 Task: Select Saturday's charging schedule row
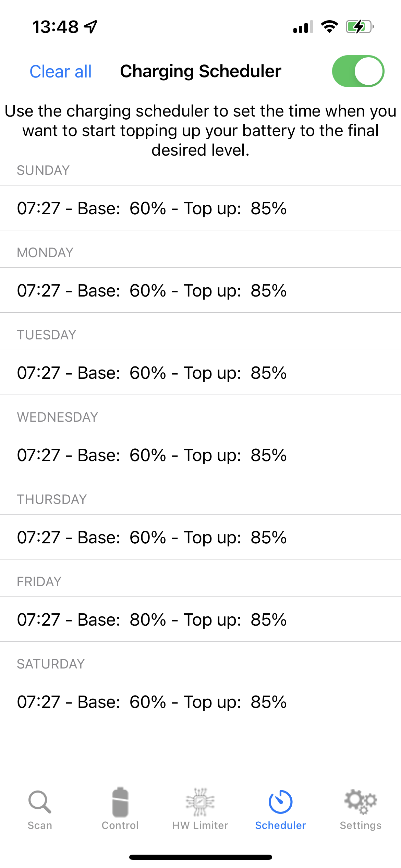[200, 702]
